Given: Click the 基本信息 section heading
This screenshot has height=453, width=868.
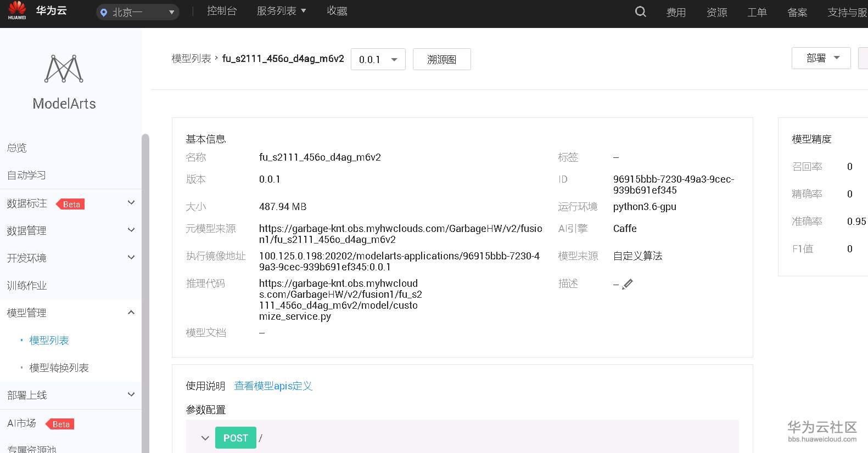Looking at the screenshot, I should [206, 139].
